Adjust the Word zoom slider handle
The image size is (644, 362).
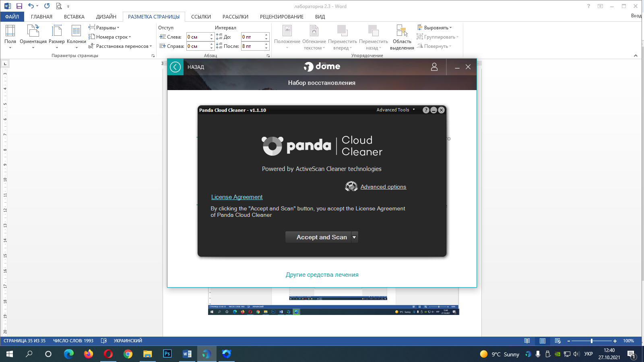coord(591,341)
